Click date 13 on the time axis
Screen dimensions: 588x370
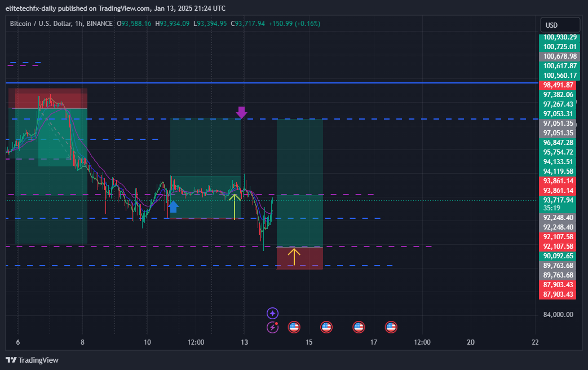(x=245, y=342)
